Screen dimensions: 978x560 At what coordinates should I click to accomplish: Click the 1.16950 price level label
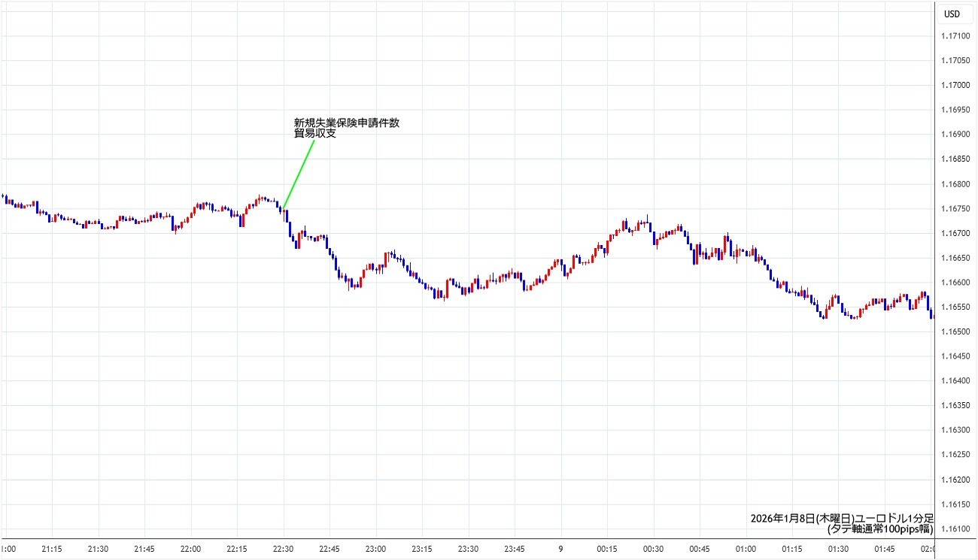click(x=955, y=110)
